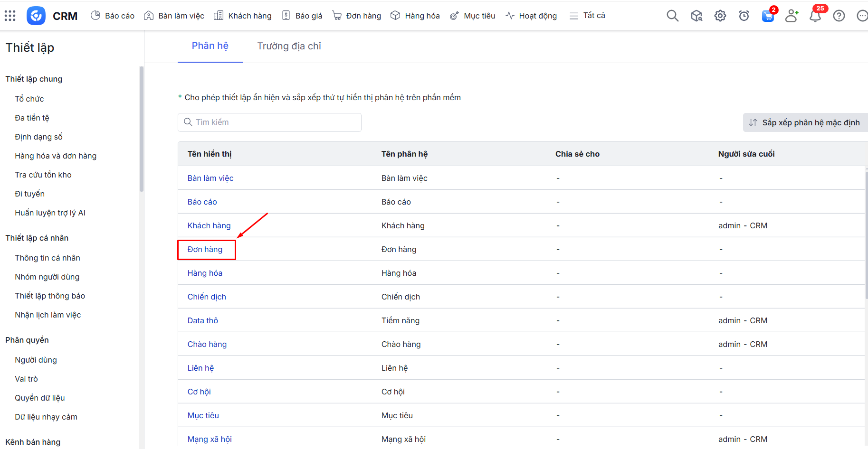Click the help question mark icon
The height and width of the screenshot is (449, 868).
[839, 16]
